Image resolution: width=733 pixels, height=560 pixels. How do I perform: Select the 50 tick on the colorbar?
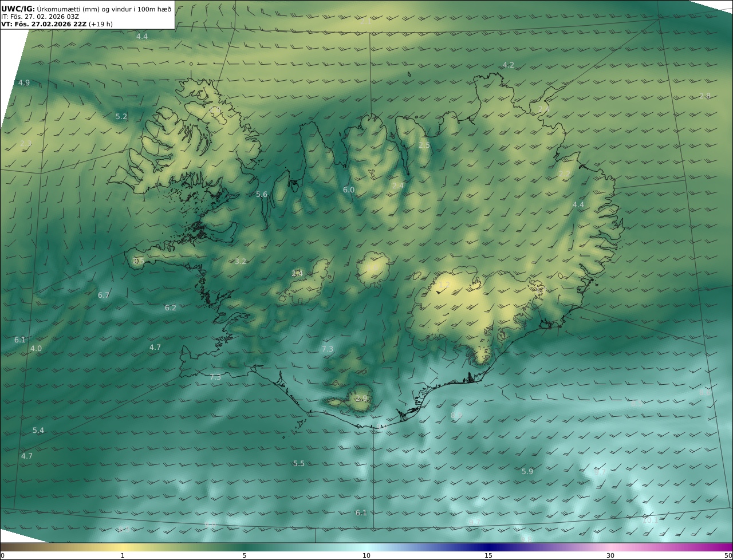(728, 556)
